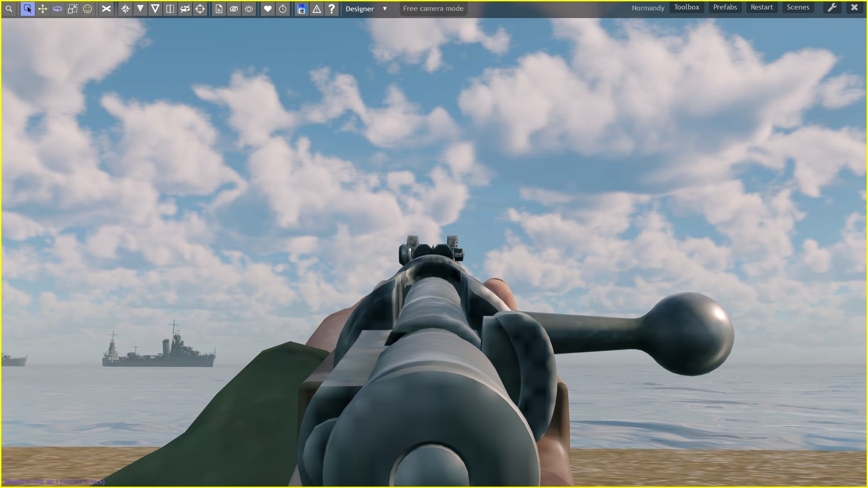Open the Toolbox tab

686,7
